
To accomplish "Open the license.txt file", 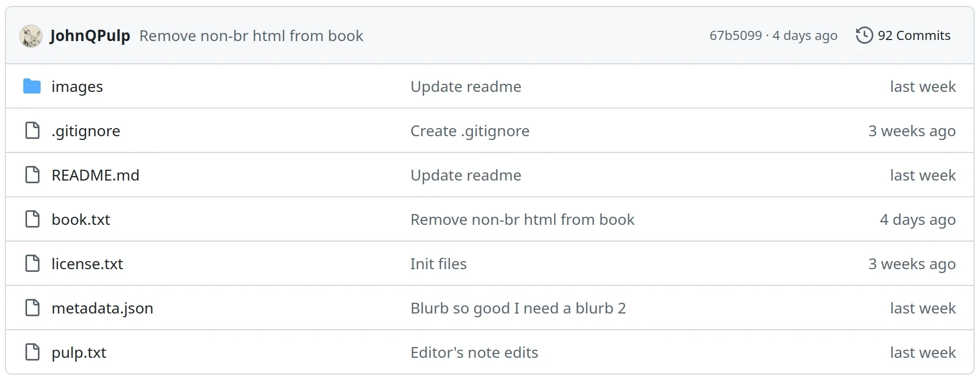I will point(87,263).
